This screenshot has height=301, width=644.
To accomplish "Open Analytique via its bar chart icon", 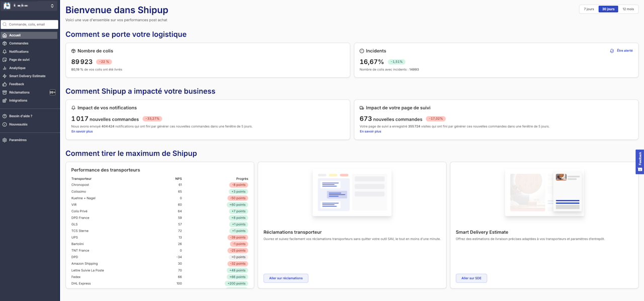I will click(x=5, y=68).
